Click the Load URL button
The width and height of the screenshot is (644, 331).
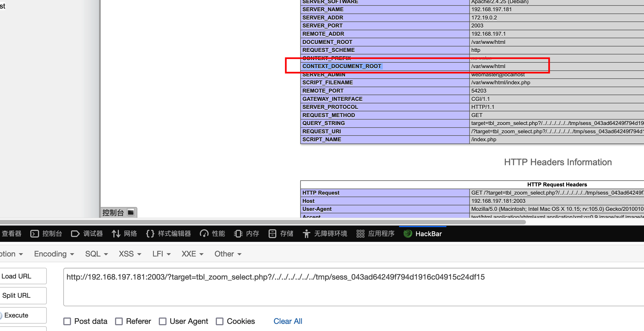coord(23,276)
